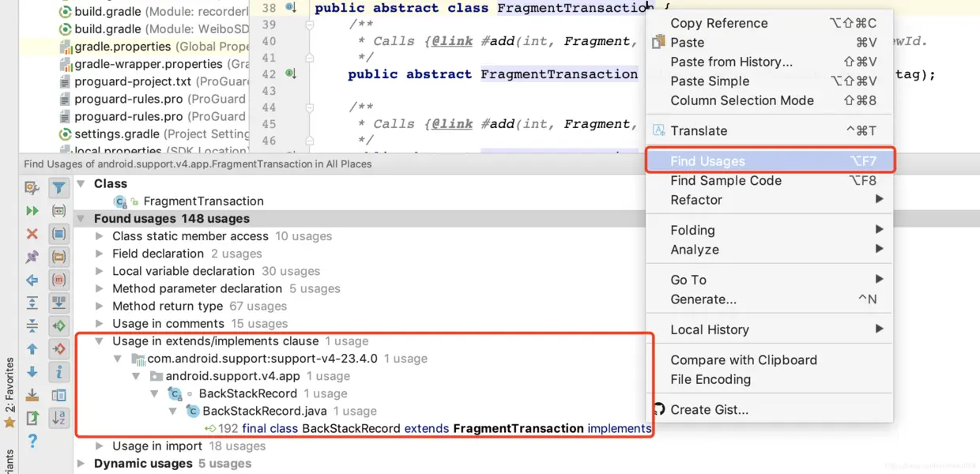Select proguard-project.txt file
980x474 pixels.
(133, 81)
